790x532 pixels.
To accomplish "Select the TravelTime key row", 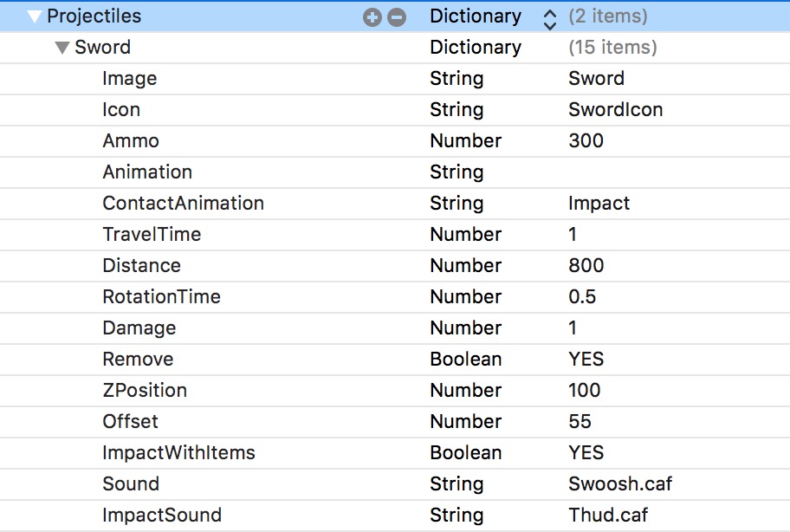I will click(152, 234).
